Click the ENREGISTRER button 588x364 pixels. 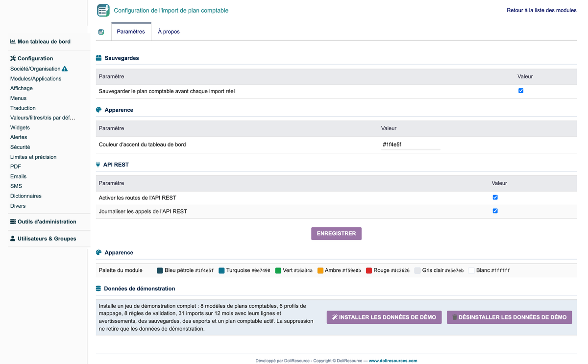coord(336,234)
